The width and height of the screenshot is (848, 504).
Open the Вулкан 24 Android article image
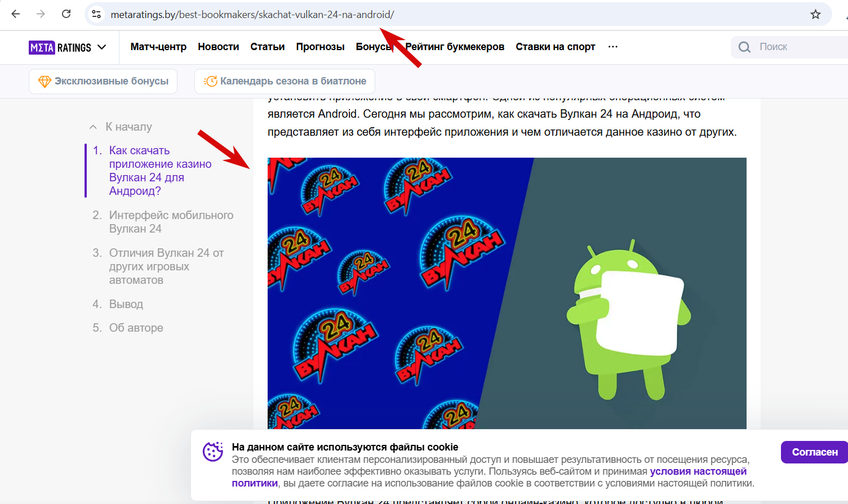[507, 293]
